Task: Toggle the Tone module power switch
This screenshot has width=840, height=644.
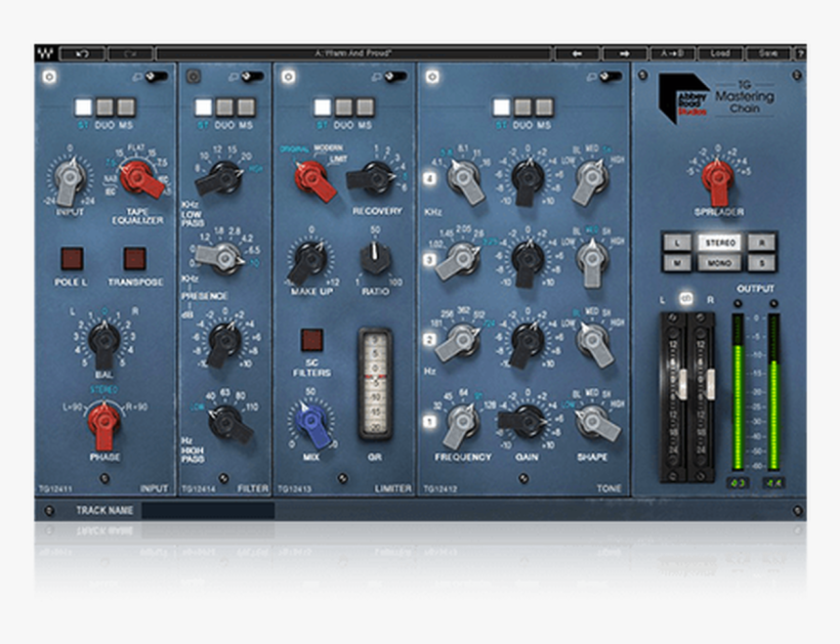Action: pos(610,76)
